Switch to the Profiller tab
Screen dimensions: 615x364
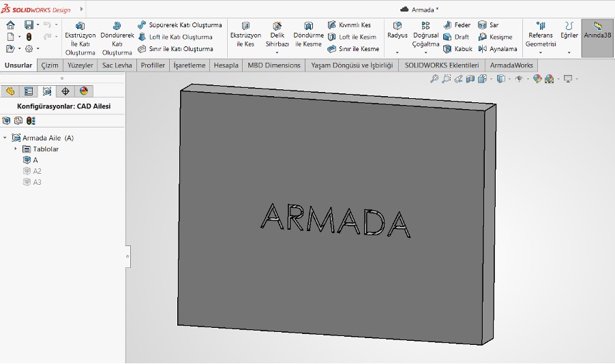(x=153, y=65)
